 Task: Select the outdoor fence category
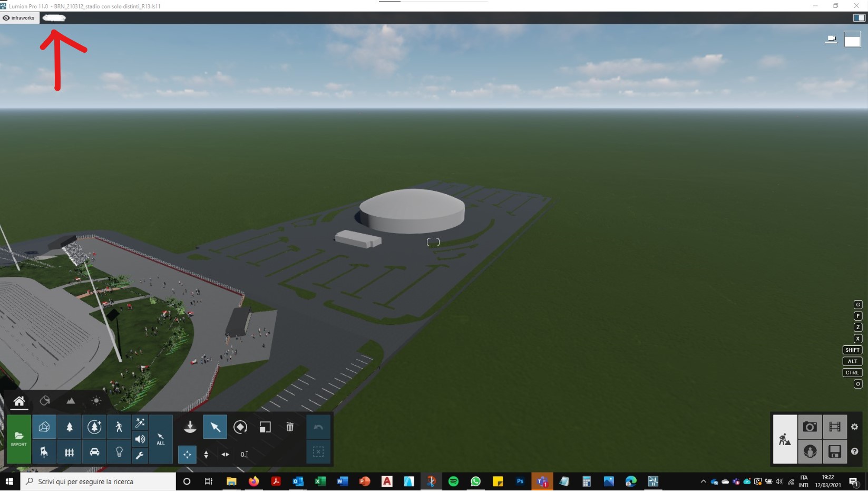[70, 452]
